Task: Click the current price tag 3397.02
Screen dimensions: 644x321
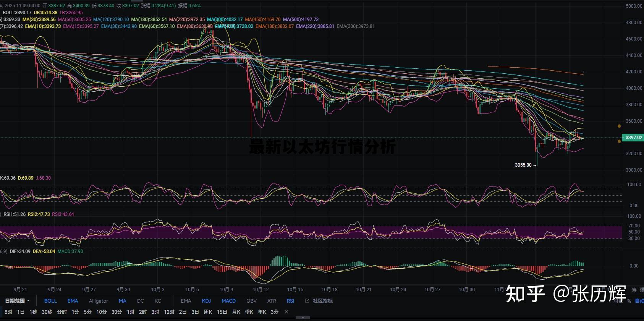Action: pos(633,137)
